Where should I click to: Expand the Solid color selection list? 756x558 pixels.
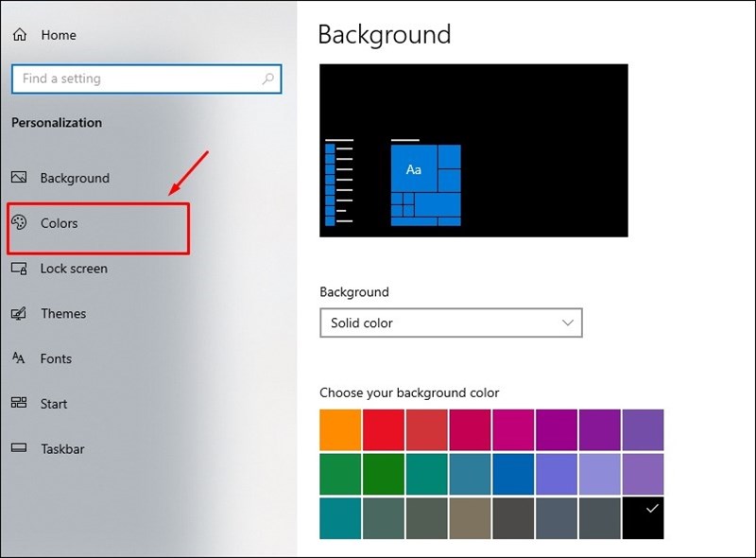[x=451, y=323]
